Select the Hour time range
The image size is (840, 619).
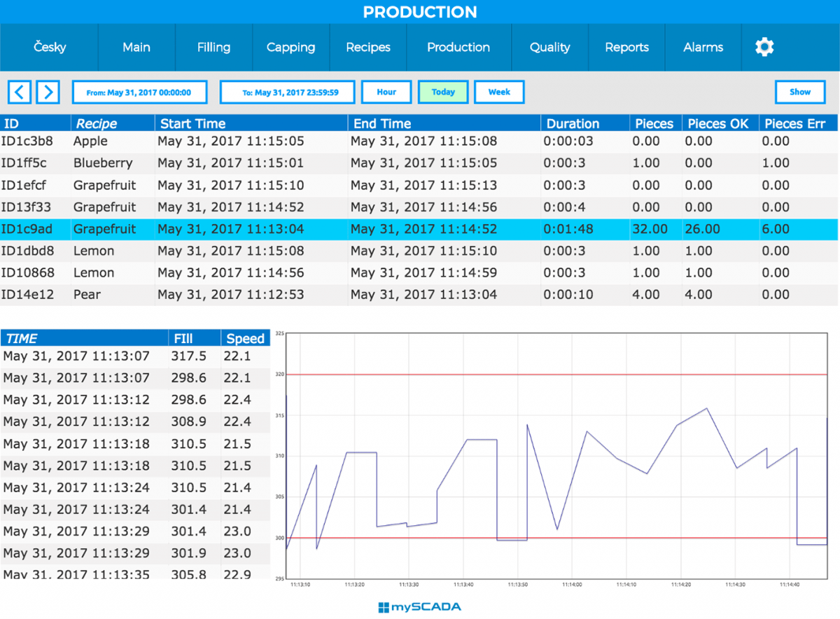386,92
